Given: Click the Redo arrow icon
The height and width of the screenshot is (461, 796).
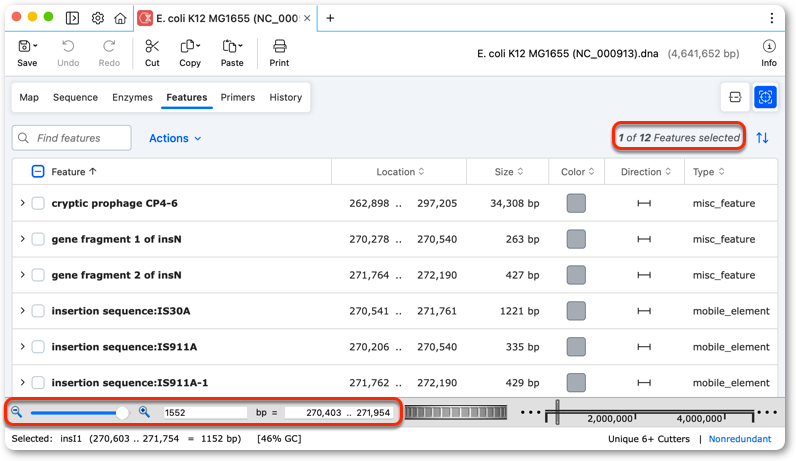Looking at the screenshot, I should 109,46.
